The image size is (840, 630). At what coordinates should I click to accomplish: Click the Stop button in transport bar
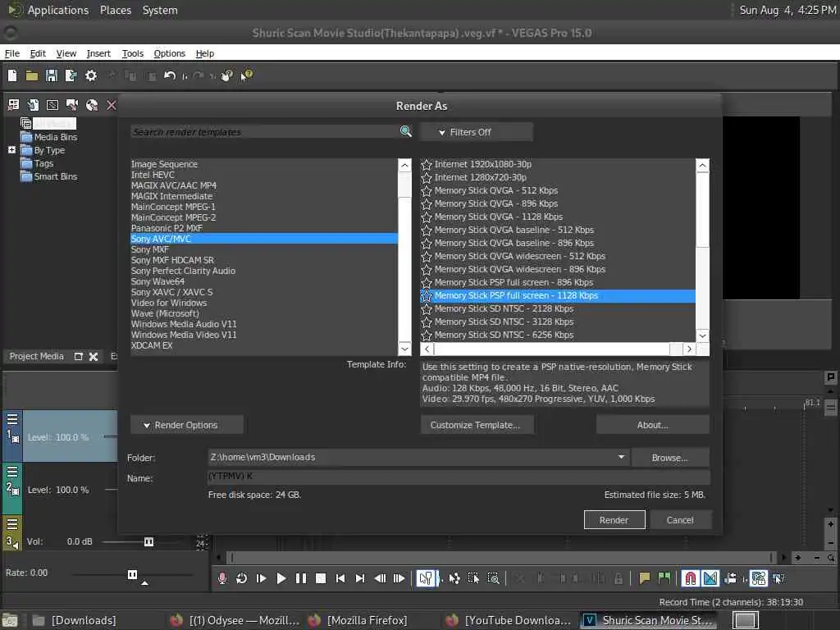pyautogui.click(x=321, y=578)
